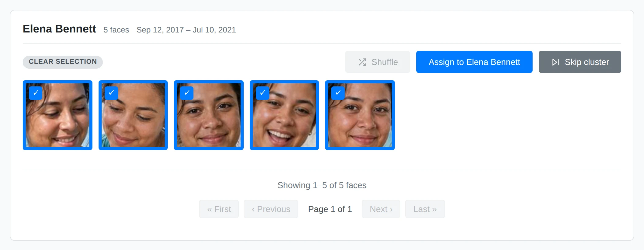Screen dimensions: 644x250
Task: Assign selected faces to Elena Bennett
Action: (474, 62)
